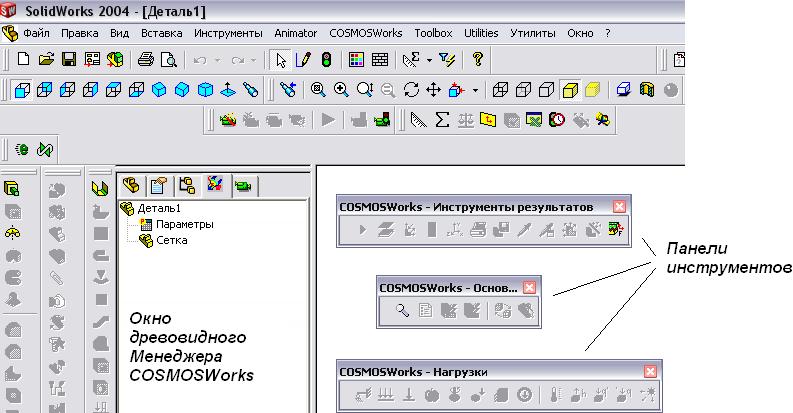793x413 pixels.
Task: Click the grey Play triangle in COSMOSWorks toolbar
Action: click(x=328, y=120)
